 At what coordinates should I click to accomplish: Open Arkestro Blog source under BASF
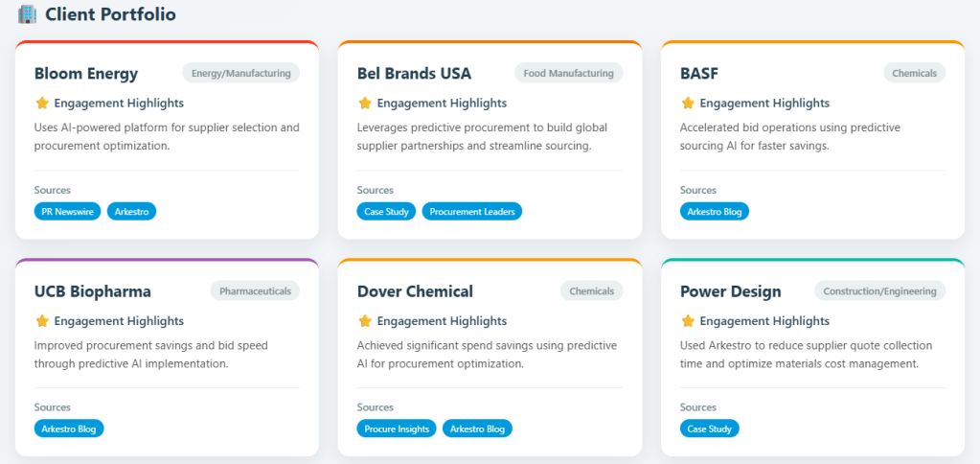pyautogui.click(x=715, y=211)
